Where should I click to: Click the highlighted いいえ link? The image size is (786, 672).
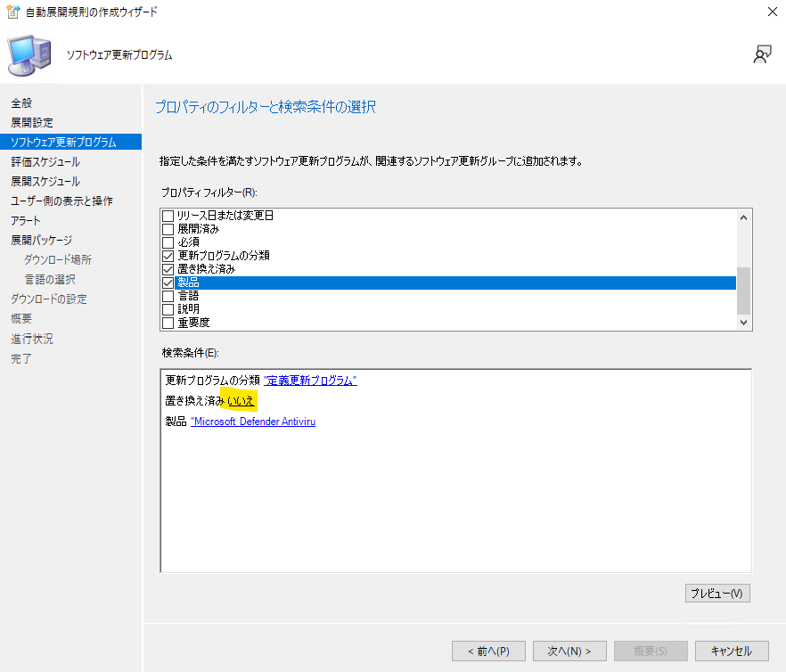pos(242,400)
